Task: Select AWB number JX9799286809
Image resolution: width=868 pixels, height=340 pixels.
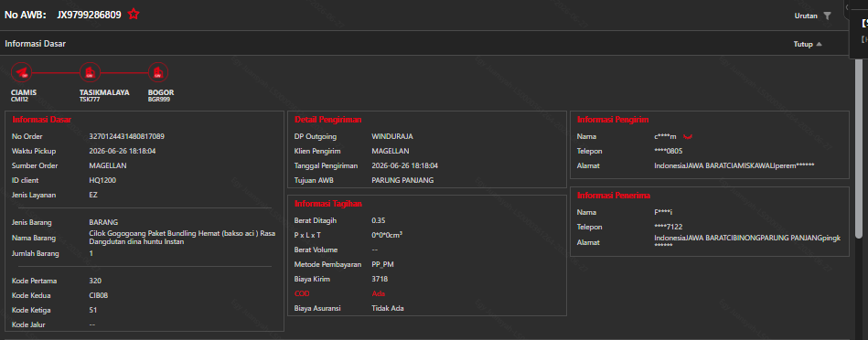Action: (x=89, y=15)
